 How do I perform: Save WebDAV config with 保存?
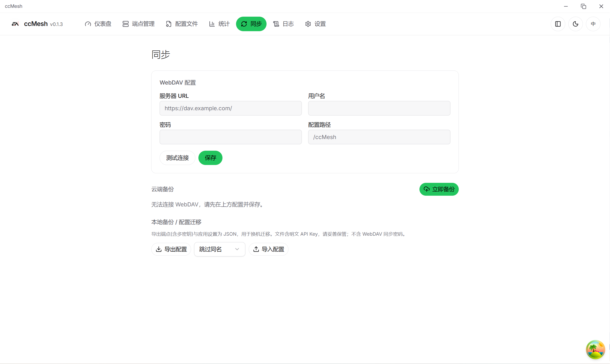tap(210, 158)
